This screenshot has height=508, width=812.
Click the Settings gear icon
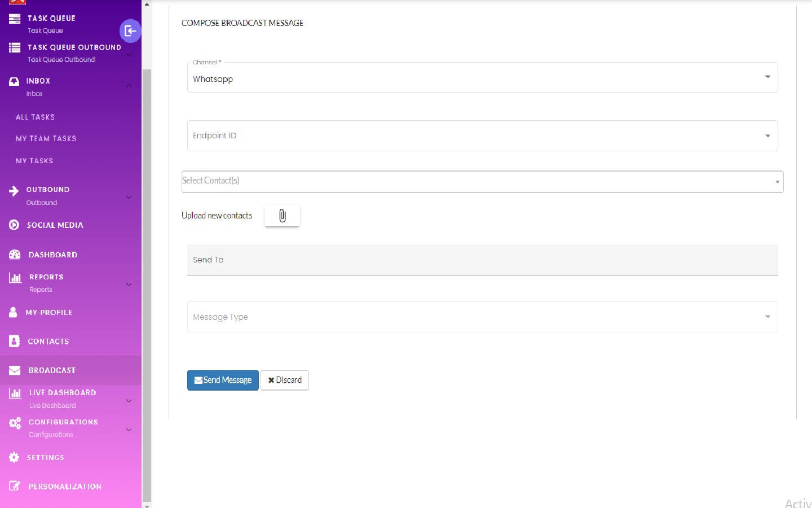[14, 457]
